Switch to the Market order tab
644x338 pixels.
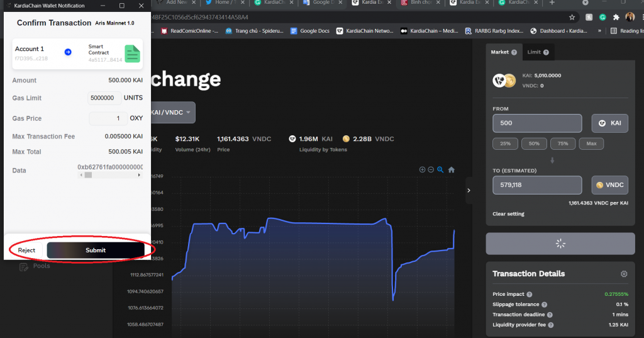503,52
